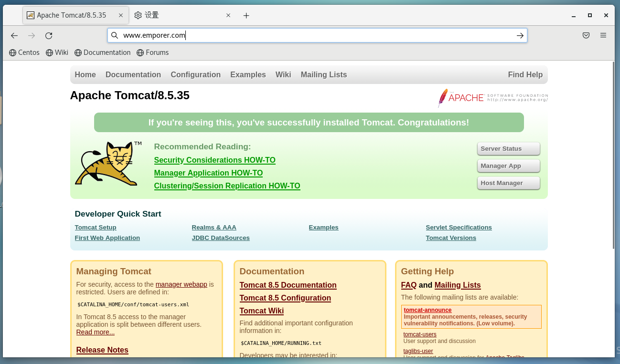The image size is (620, 364).
Task: Open Configuration in the nav bar
Action: click(x=195, y=74)
